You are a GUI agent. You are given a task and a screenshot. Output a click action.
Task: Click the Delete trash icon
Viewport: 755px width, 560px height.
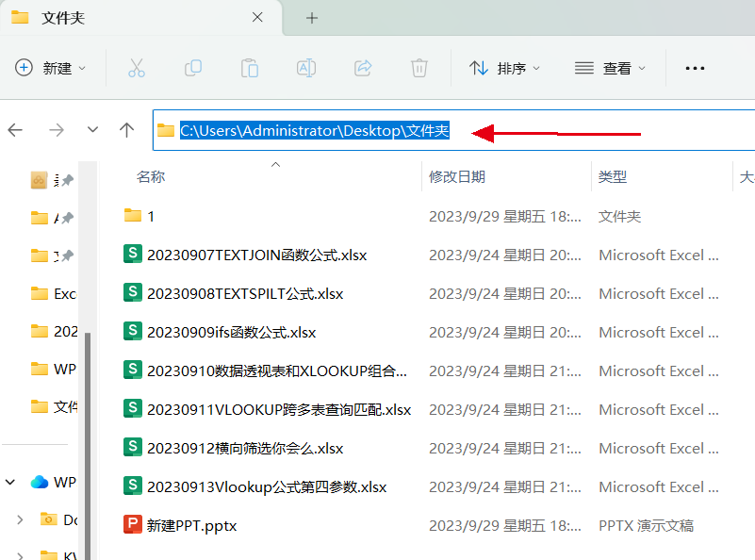tap(419, 68)
